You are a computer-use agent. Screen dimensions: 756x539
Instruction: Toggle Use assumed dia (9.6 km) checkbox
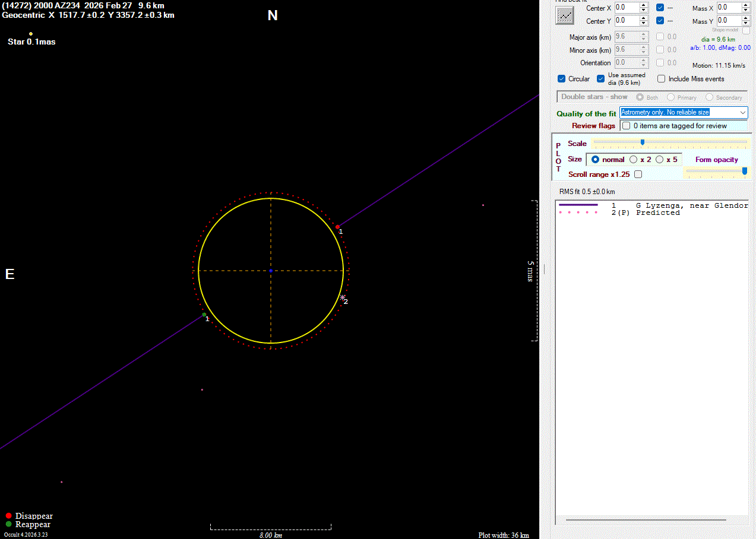point(601,79)
